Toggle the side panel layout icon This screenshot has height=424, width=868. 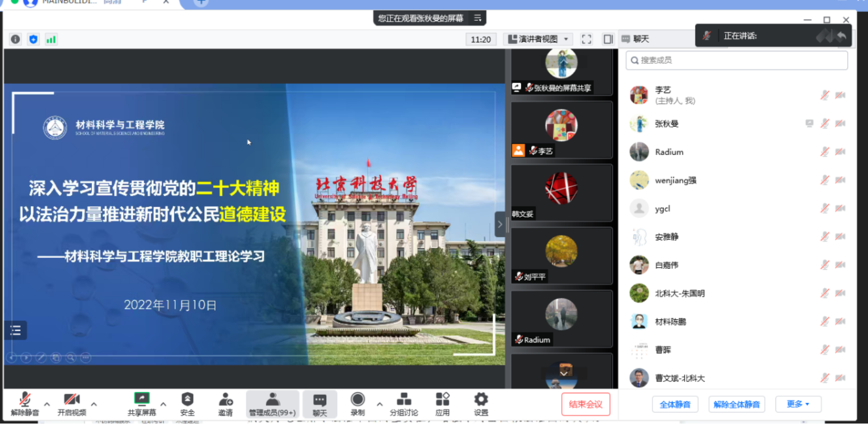(608, 39)
